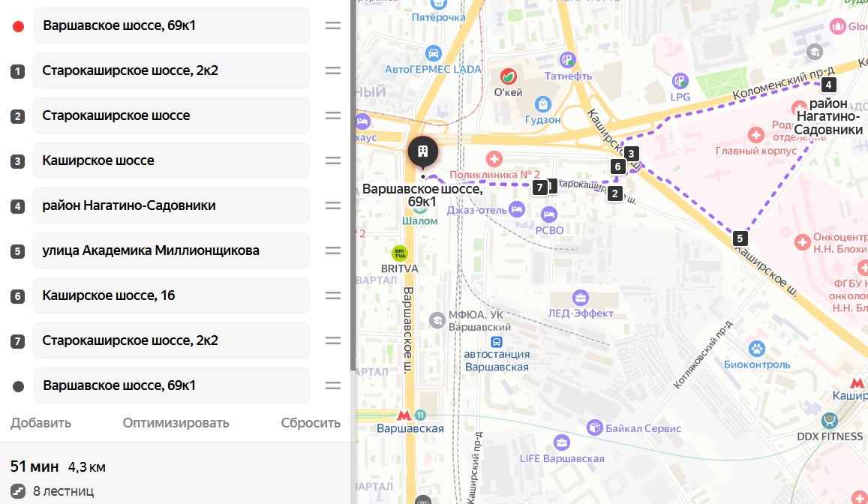Open the Татнефть gas station icon
Screen dimensions: 868x504
pos(567,60)
